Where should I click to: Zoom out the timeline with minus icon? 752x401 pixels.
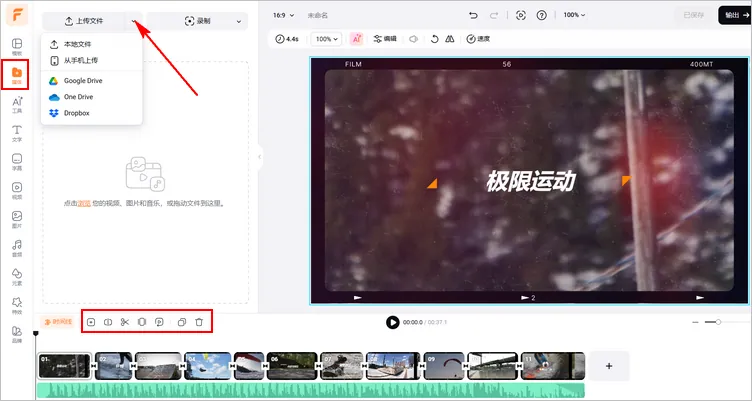[x=695, y=322]
